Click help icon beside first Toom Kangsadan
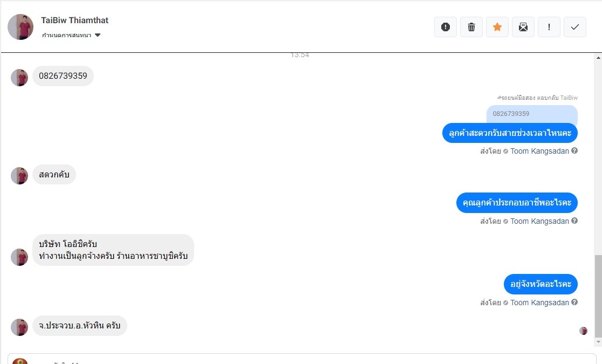Image resolution: width=602 pixels, height=364 pixels. (x=574, y=151)
